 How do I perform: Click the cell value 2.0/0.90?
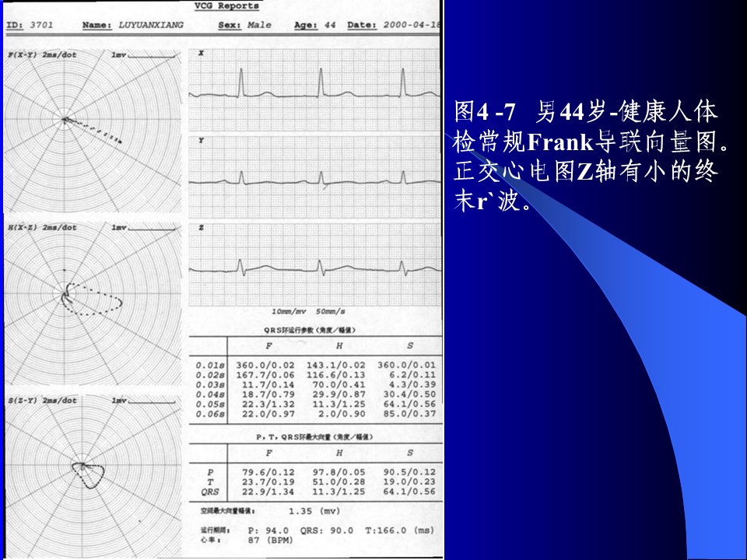click(x=342, y=415)
